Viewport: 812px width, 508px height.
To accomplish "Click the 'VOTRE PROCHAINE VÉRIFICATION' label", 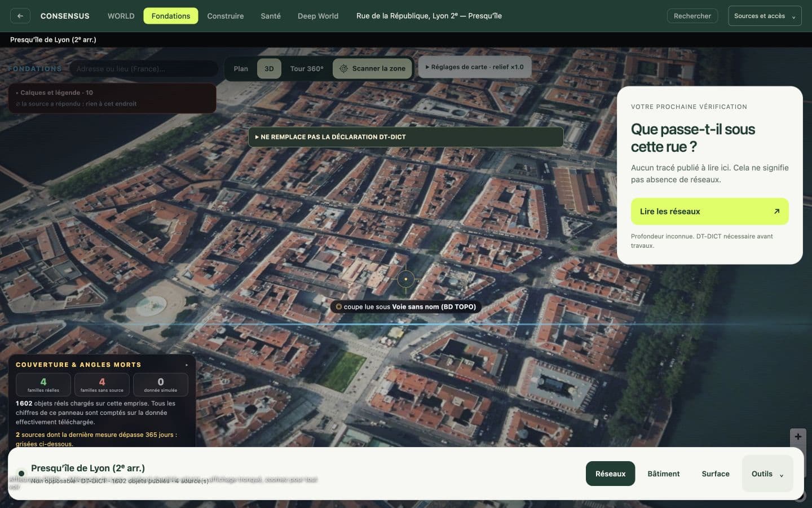I will 689,107.
